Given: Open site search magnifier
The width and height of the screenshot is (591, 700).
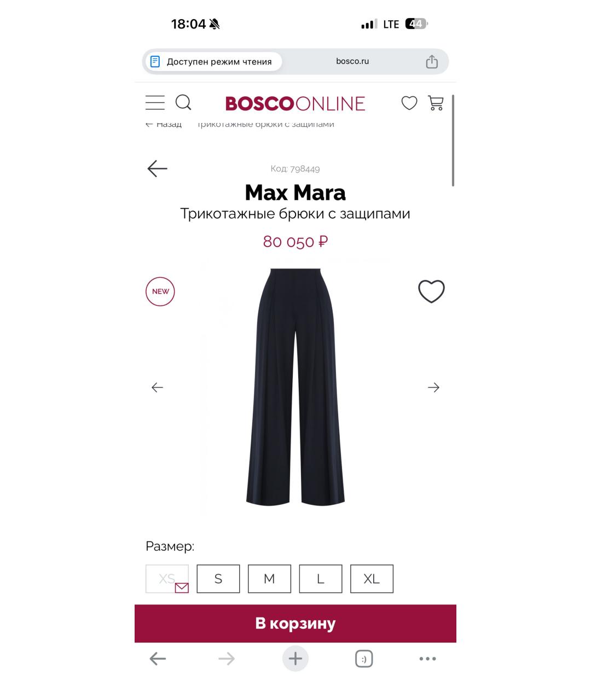Looking at the screenshot, I should (183, 102).
